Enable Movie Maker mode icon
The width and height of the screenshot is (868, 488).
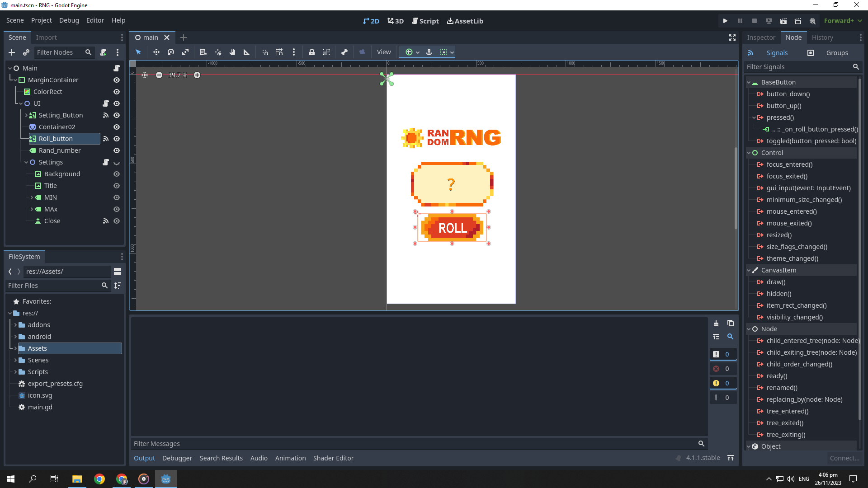pos(812,21)
